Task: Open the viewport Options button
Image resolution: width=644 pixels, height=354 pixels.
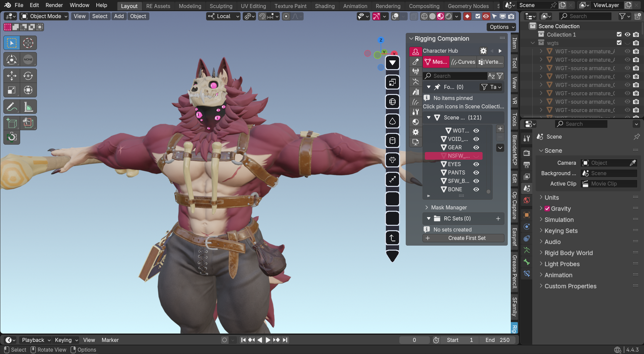Action: (x=501, y=27)
